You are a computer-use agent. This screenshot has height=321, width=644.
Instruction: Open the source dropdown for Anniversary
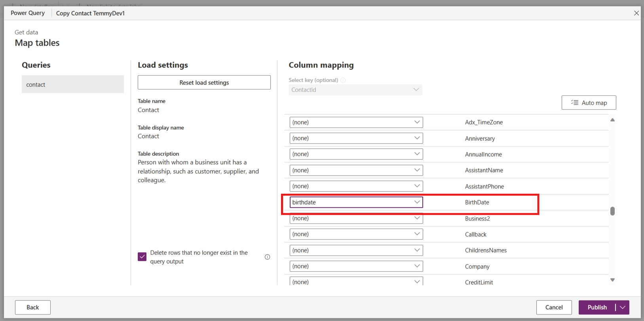point(356,138)
